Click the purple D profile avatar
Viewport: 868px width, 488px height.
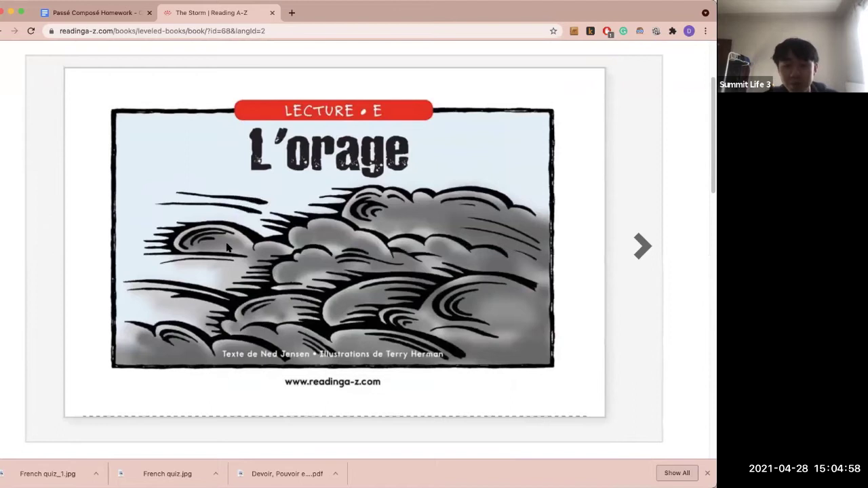(689, 31)
